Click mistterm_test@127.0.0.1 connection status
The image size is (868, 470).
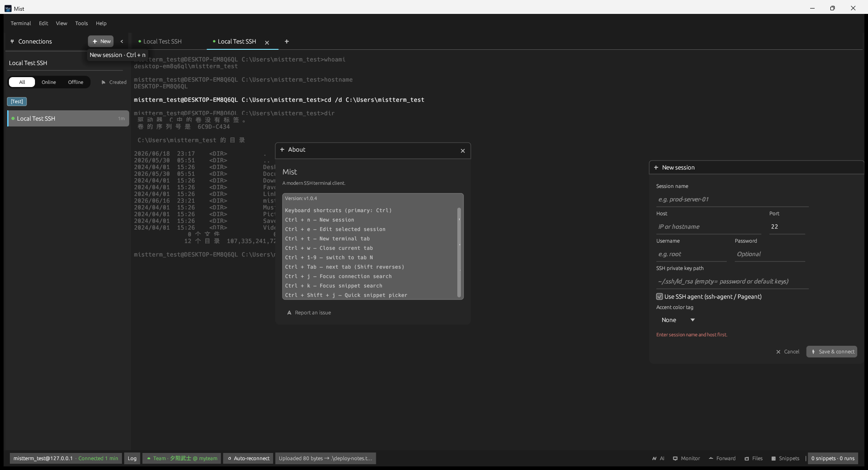(x=66, y=458)
